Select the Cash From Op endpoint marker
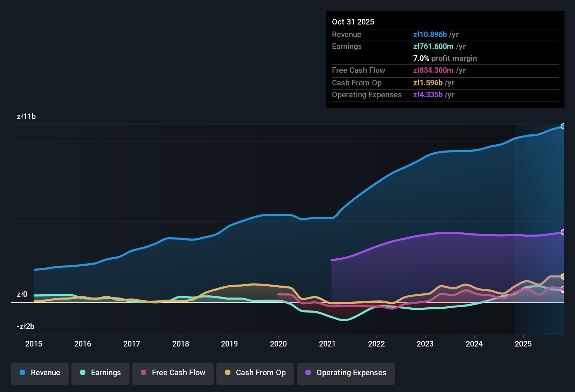The image size is (575, 392). [x=563, y=277]
